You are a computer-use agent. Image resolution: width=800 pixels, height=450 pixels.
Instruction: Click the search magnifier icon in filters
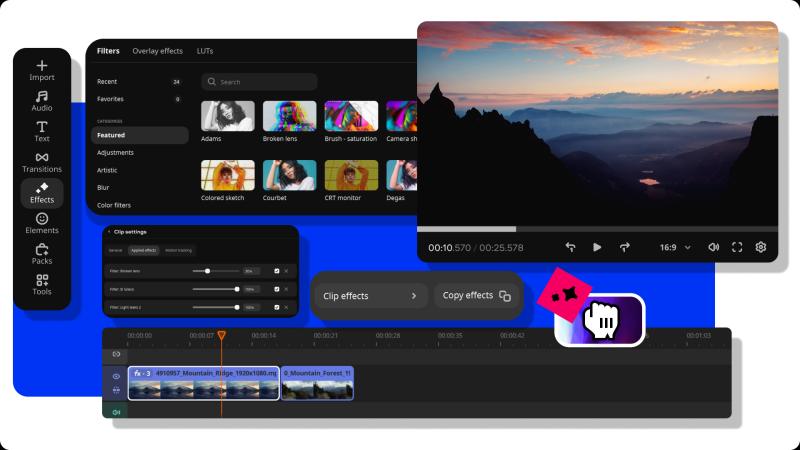coord(212,82)
